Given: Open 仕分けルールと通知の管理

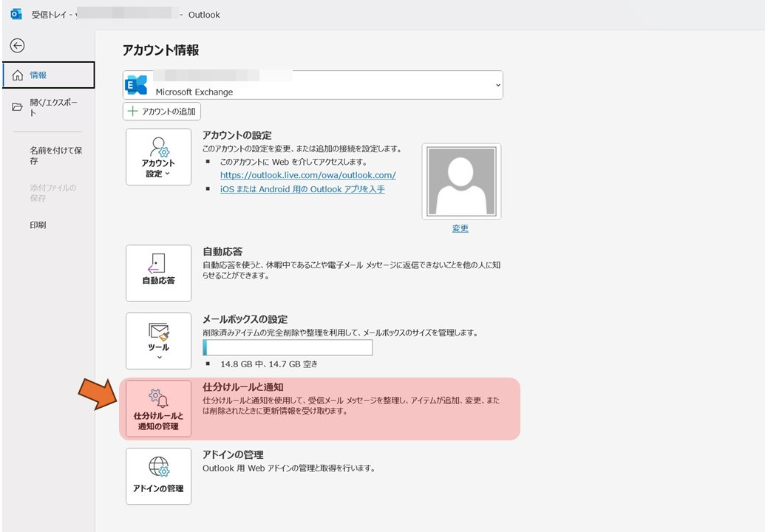Looking at the screenshot, I should point(158,409).
